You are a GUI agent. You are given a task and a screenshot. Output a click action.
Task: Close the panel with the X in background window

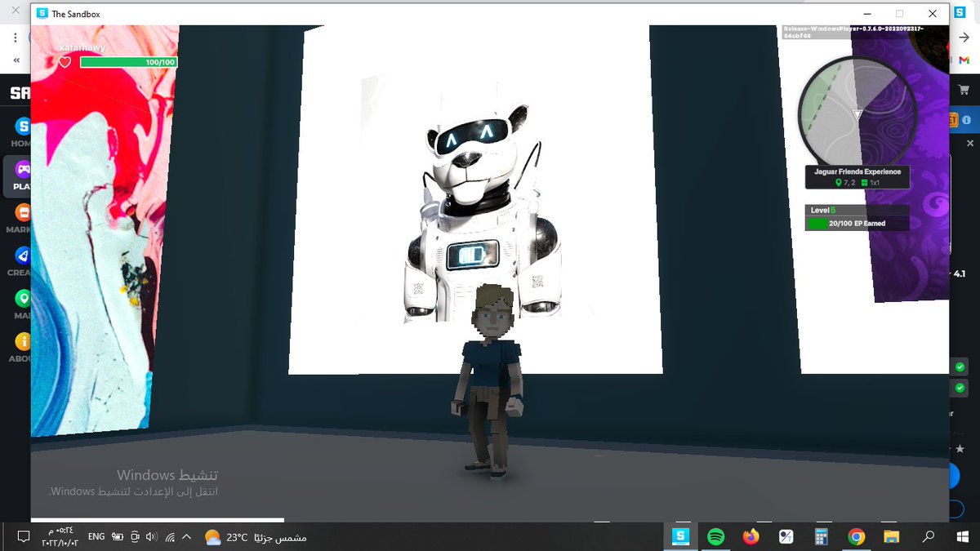coord(970,143)
